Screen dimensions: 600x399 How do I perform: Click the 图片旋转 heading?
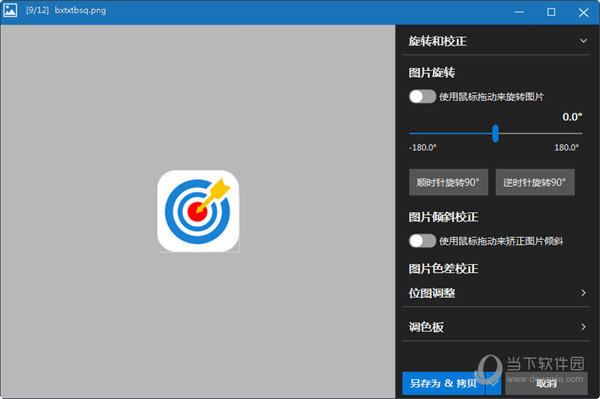pyautogui.click(x=432, y=72)
